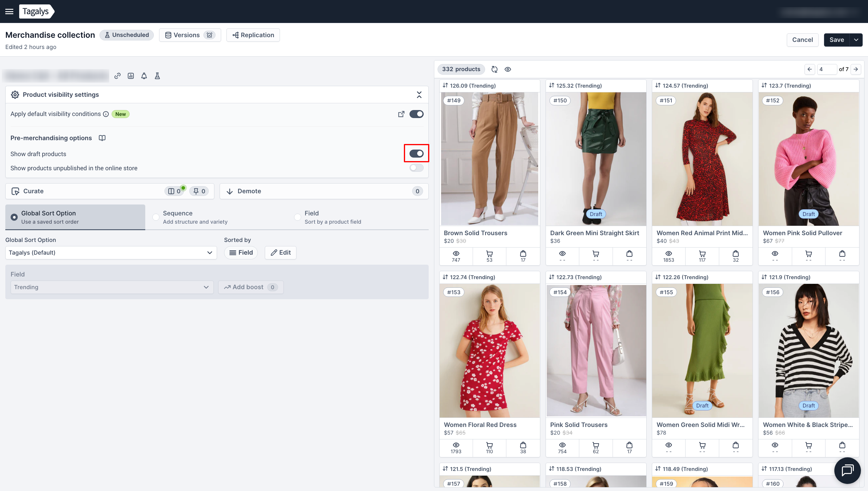
Task: Open pre-merchandising options documentation book icon
Action: point(102,138)
